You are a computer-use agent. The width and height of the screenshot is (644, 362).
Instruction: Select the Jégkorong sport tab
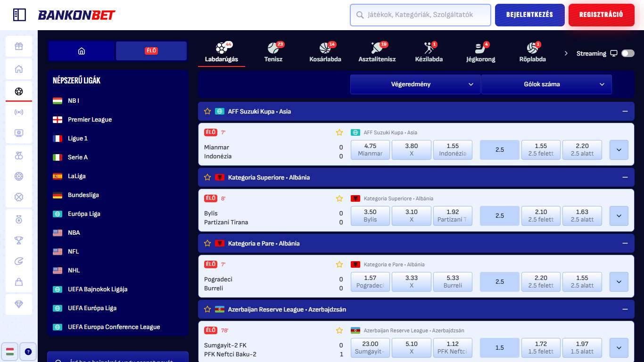481,52
